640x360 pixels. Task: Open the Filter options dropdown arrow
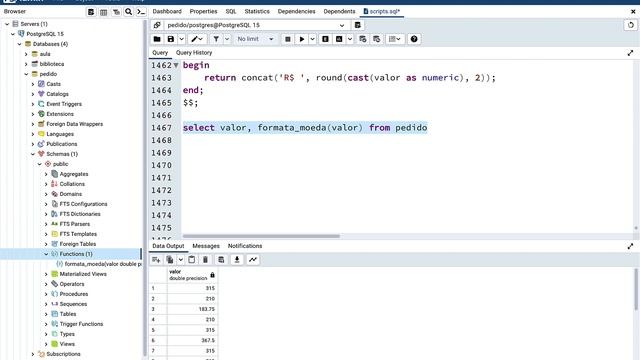point(227,39)
